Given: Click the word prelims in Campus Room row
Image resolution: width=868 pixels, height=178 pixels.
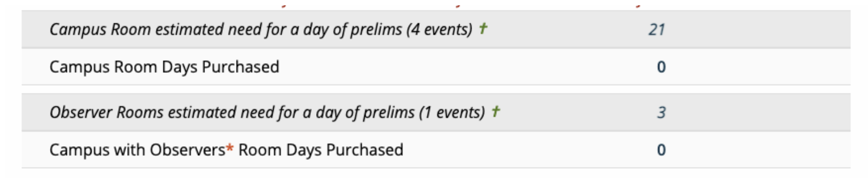Looking at the screenshot, I should [376, 30].
